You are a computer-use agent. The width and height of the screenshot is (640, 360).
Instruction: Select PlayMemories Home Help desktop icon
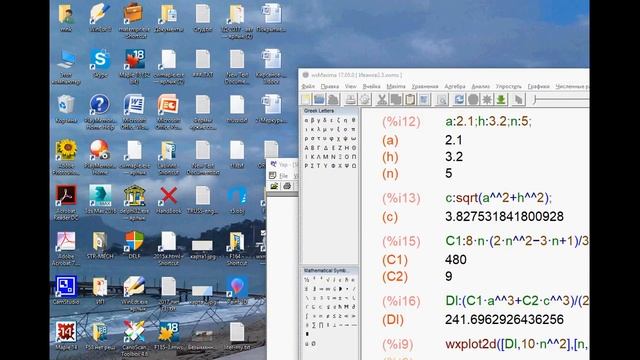tap(100, 112)
